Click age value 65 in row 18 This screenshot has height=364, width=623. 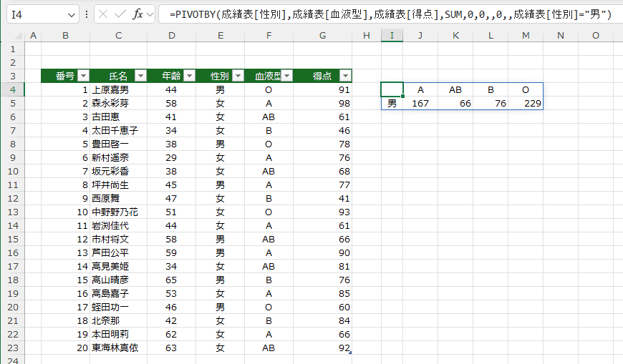pos(171,280)
